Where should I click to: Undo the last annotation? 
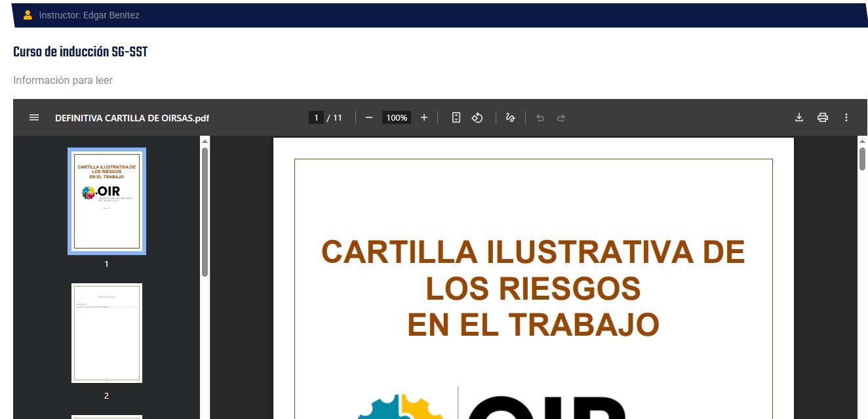540,117
